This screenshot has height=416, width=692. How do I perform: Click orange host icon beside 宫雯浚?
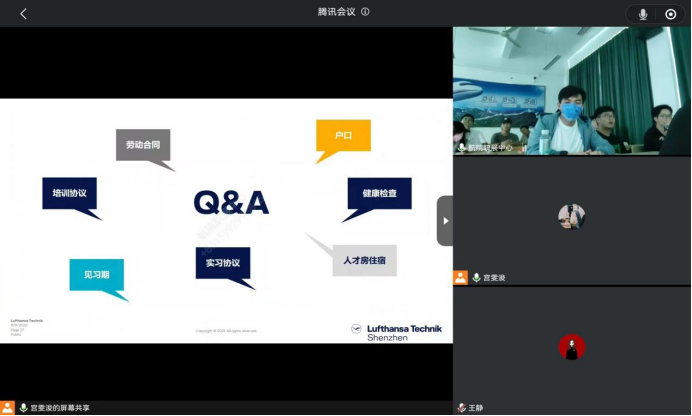pyautogui.click(x=460, y=277)
